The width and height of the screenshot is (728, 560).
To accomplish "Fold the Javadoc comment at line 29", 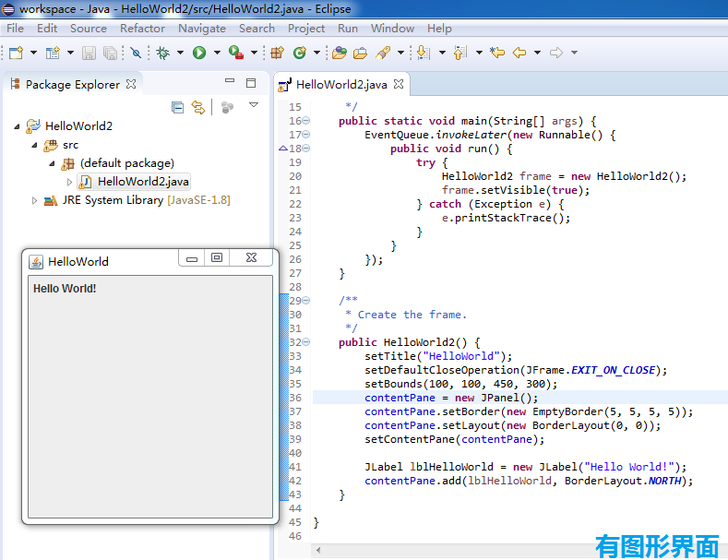I will 306,301.
